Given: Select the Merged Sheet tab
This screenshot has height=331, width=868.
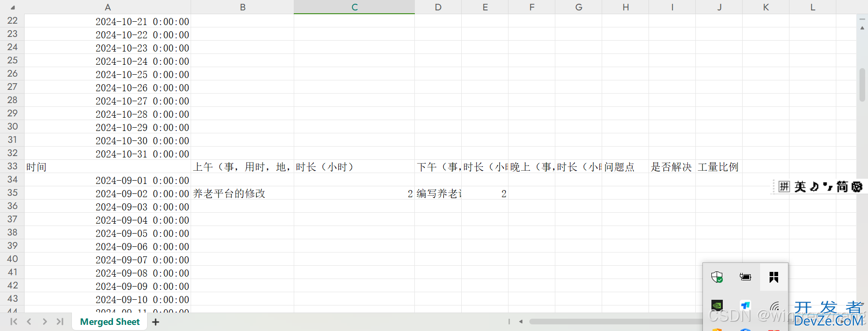Looking at the screenshot, I should tap(110, 322).
